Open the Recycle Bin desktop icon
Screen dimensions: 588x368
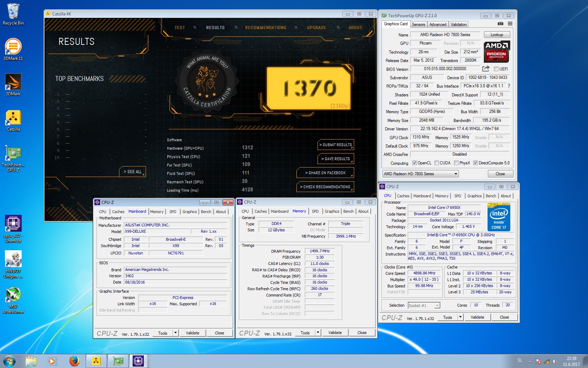pos(13,14)
